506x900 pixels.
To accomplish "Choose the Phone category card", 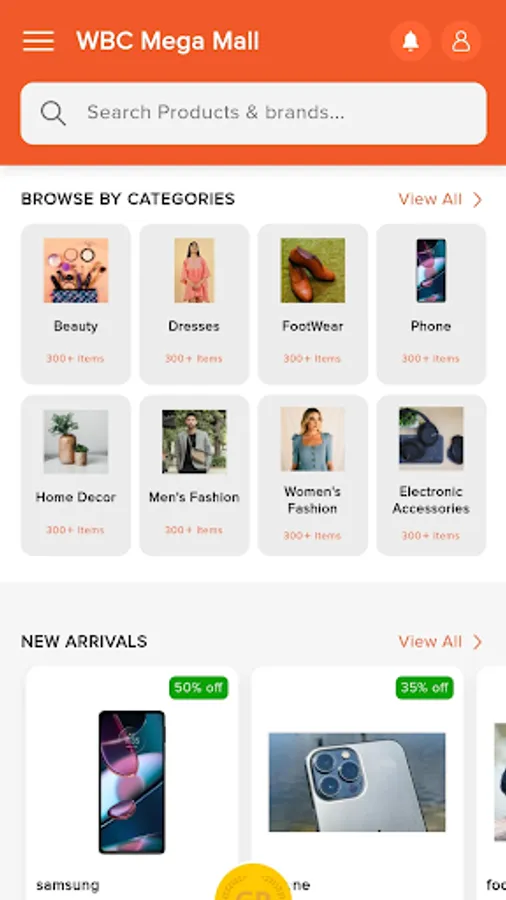I will (431, 304).
